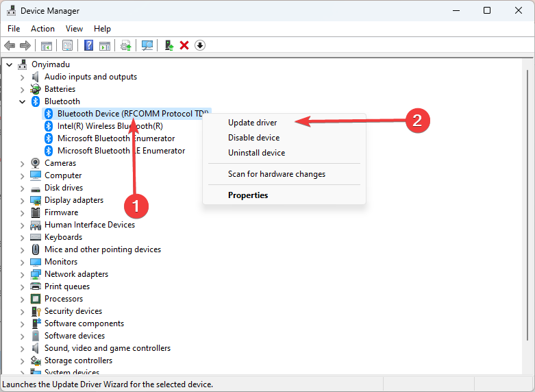Select the Software components label
Screen dimensions: 535x392
pos(84,323)
